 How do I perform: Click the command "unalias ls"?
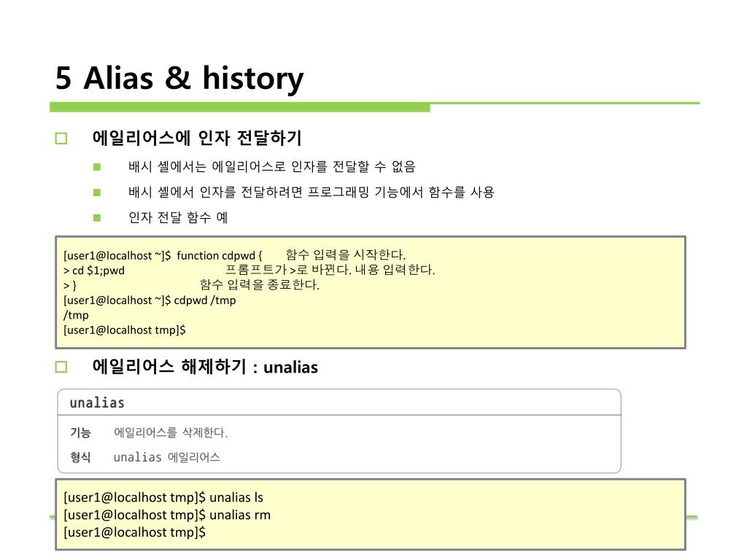point(236,497)
